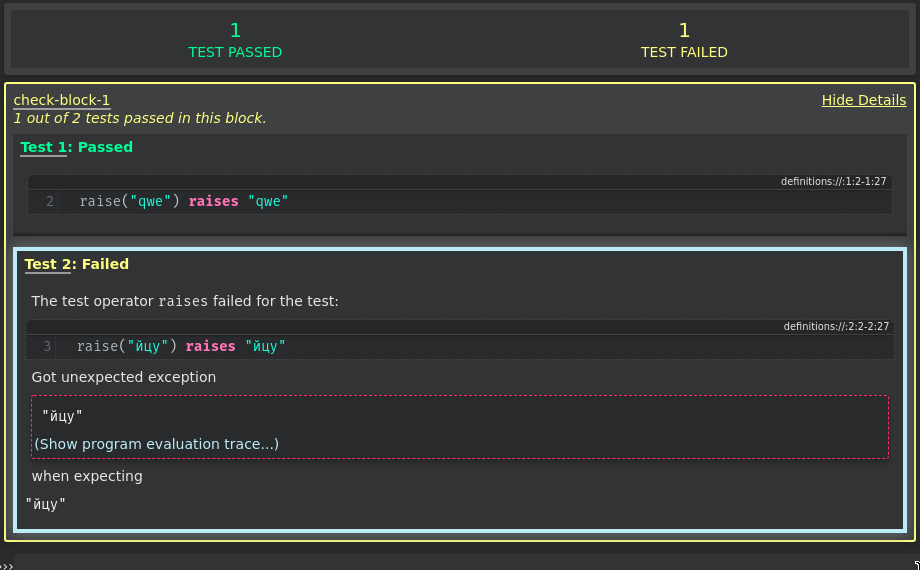Click the 'when expecting' text
The width and height of the screenshot is (920, 570).
[87, 476]
